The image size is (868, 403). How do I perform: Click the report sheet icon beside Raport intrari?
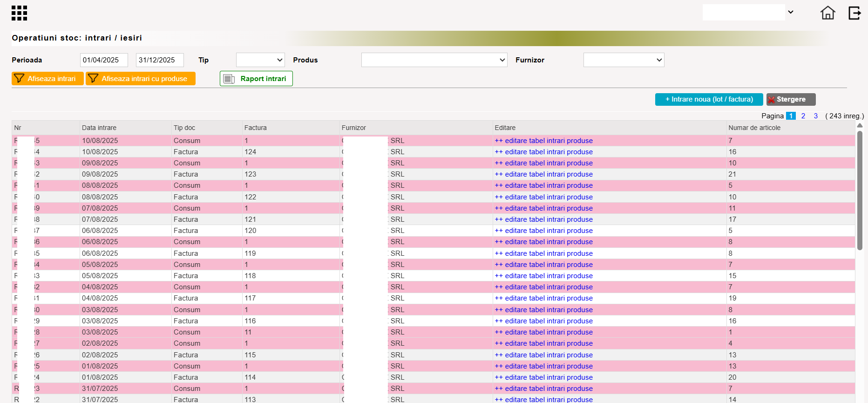coord(229,79)
